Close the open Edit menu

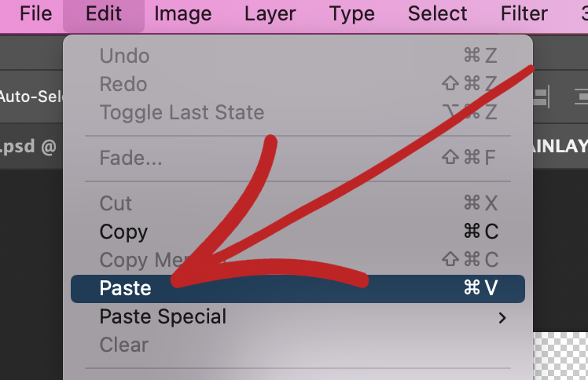point(104,14)
